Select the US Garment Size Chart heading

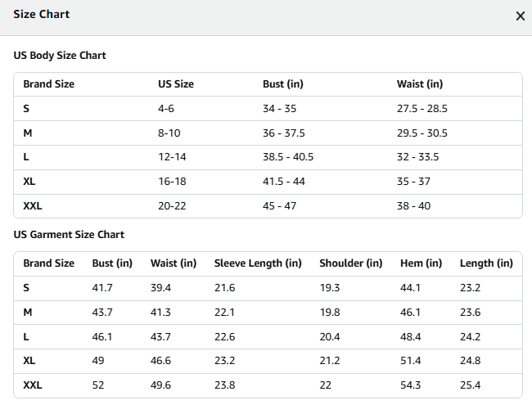pyautogui.click(x=69, y=234)
